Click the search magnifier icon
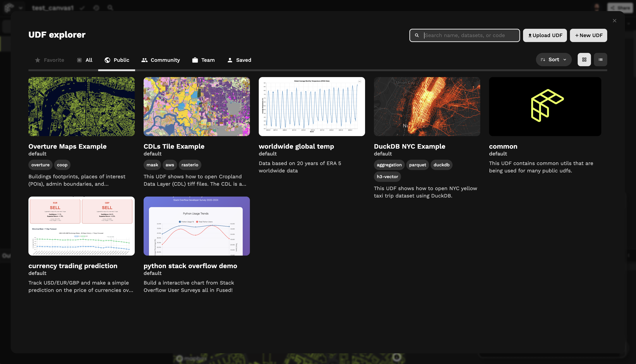636x364 pixels. coord(417,35)
